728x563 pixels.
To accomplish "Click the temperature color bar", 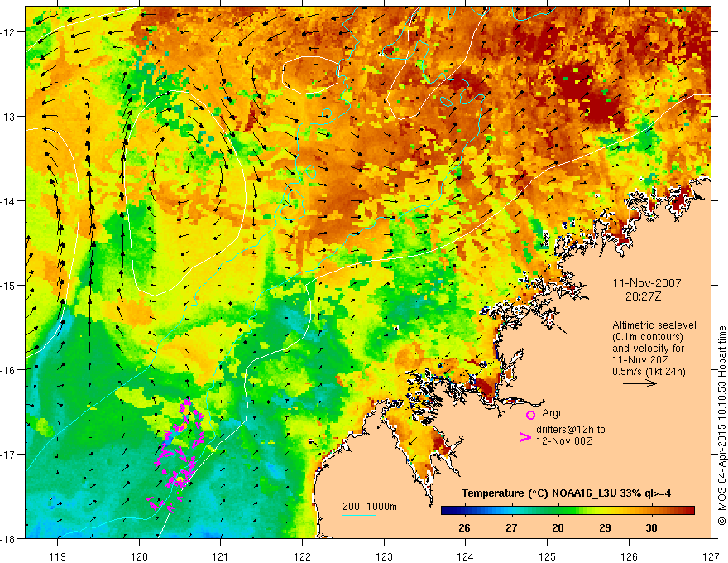I will [568, 511].
